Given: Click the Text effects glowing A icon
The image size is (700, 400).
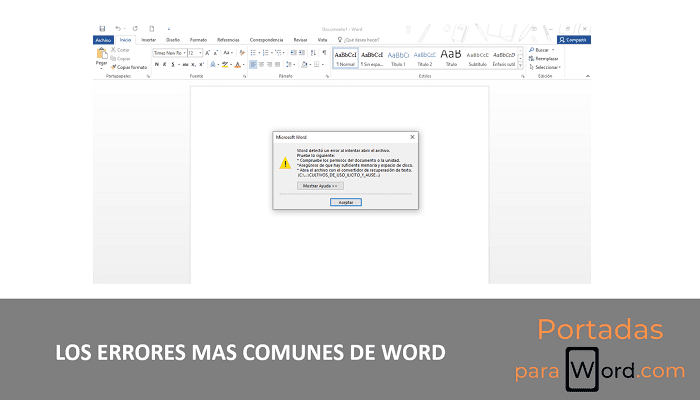Looking at the screenshot, I should [x=213, y=65].
